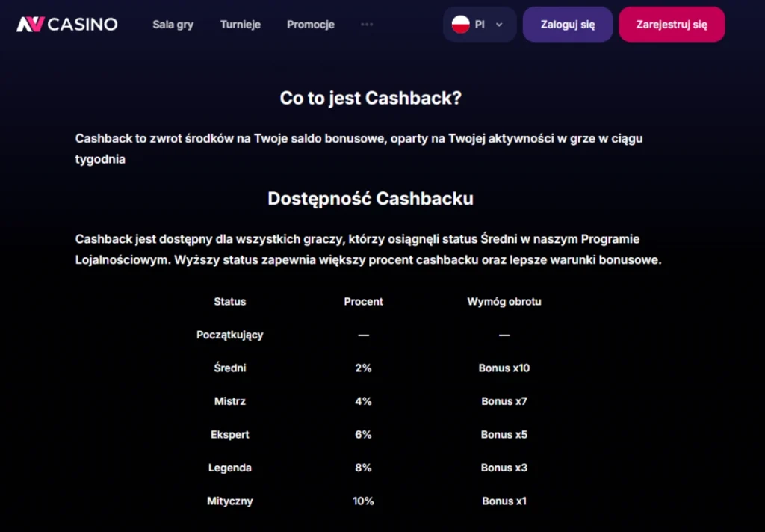765x532 pixels.
Task: Click the Mityczny 10% cashback entry
Action: (x=229, y=501)
